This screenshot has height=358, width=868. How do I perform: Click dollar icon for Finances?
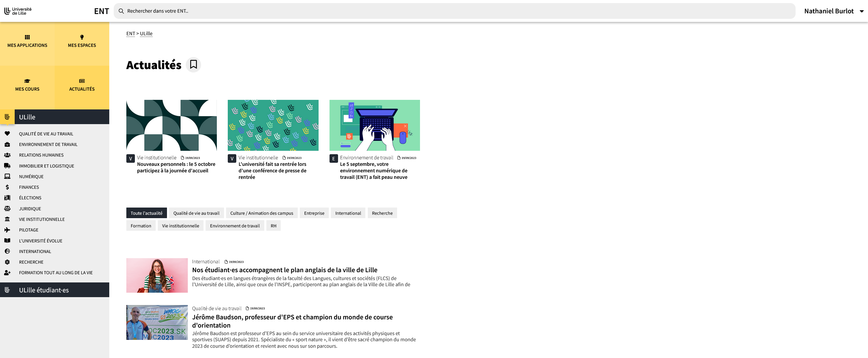click(7, 187)
